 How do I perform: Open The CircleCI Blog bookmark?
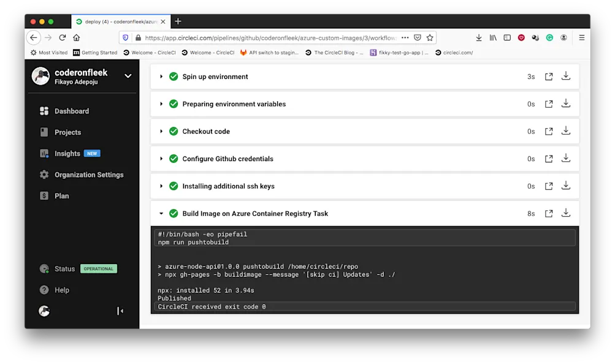(335, 53)
